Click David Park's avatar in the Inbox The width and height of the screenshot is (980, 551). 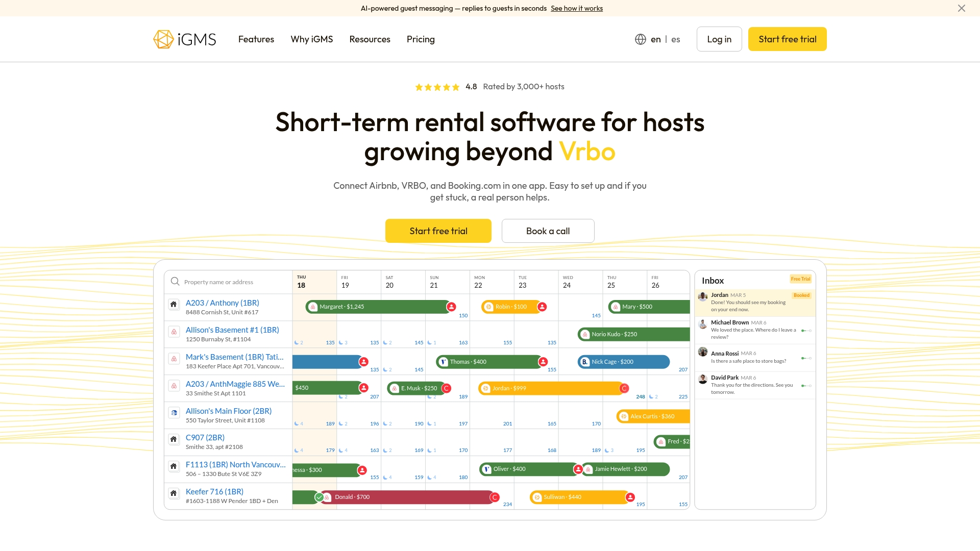tap(703, 379)
